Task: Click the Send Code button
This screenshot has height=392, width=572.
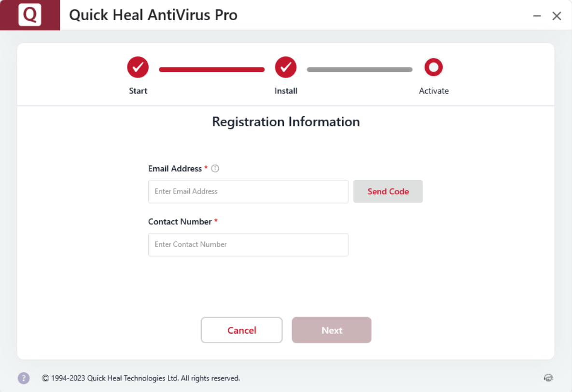Action: [x=388, y=191]
